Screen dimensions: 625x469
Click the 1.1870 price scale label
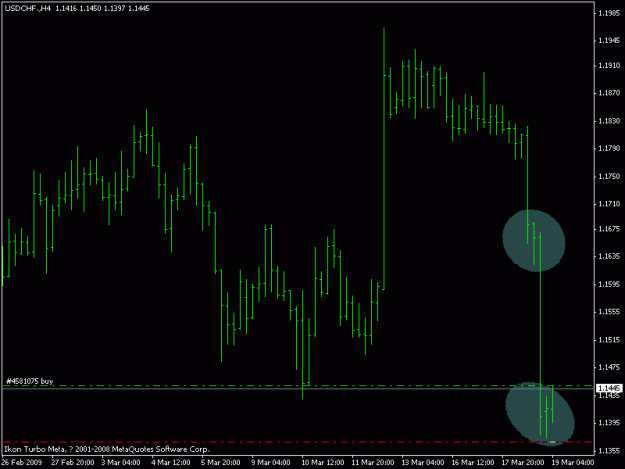[609, 93]
